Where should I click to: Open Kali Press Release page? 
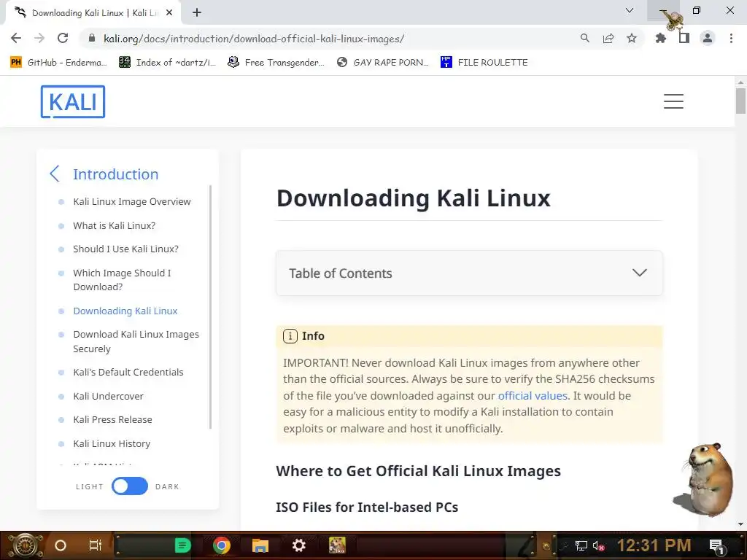(x=113, y=419)
